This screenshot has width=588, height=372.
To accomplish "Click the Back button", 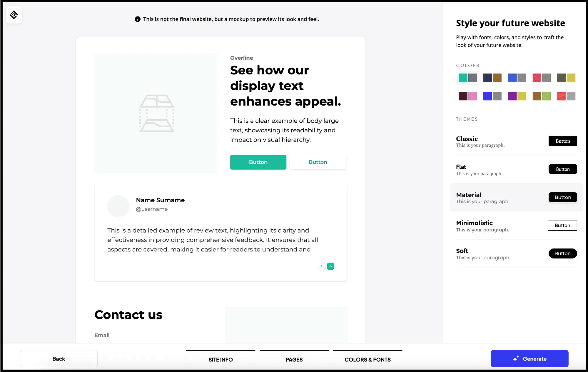I will tap(59, 358).
